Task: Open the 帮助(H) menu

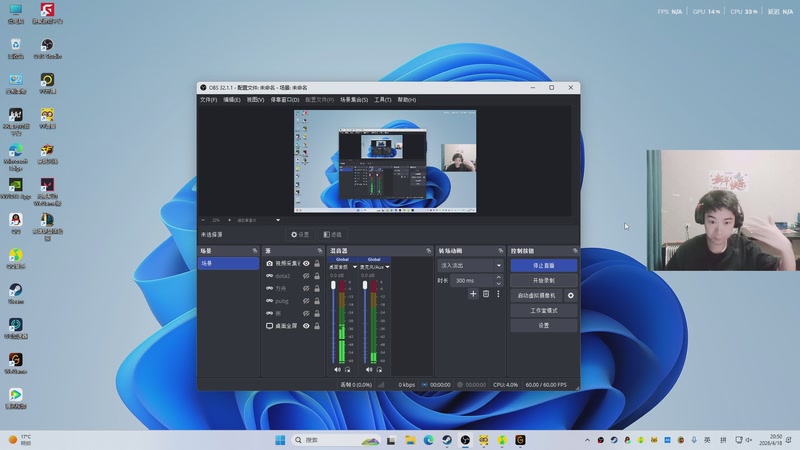Action: pyautogui.click(x=407, y=99)
